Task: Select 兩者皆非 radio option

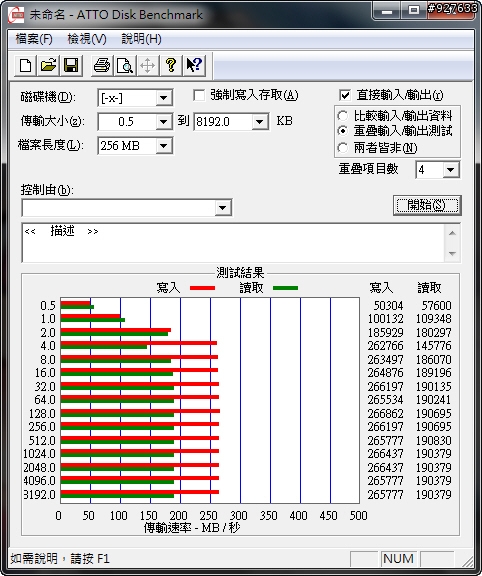Action: [342, 148]
